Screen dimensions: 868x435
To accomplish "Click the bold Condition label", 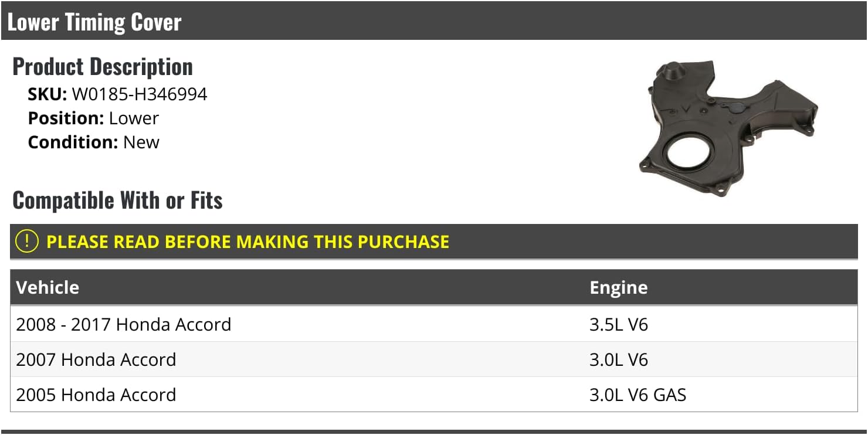I will pyautogui.click(x=73, y=142).
